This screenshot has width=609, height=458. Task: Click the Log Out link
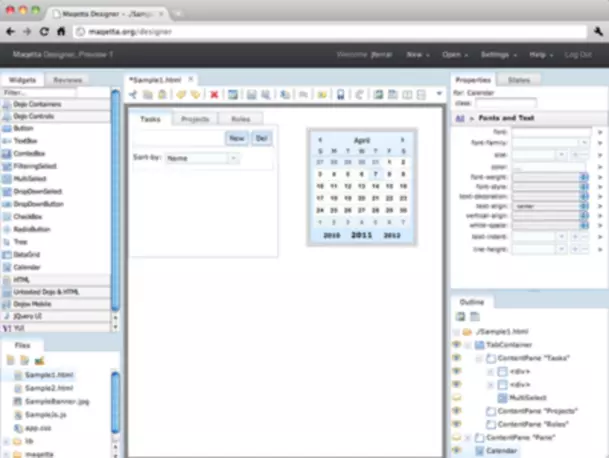click(578, 53)
